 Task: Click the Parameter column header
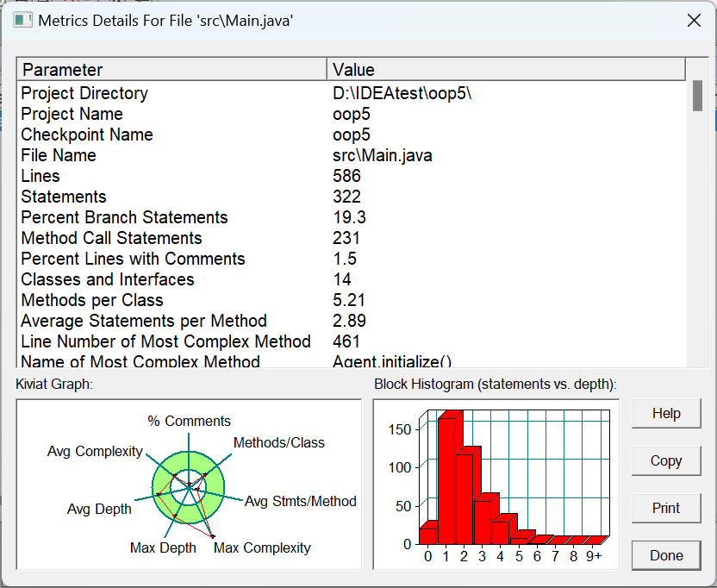point(172,70)
